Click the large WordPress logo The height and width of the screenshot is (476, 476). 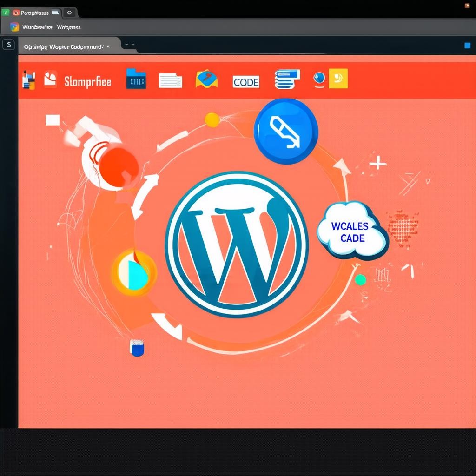(237, 245)
